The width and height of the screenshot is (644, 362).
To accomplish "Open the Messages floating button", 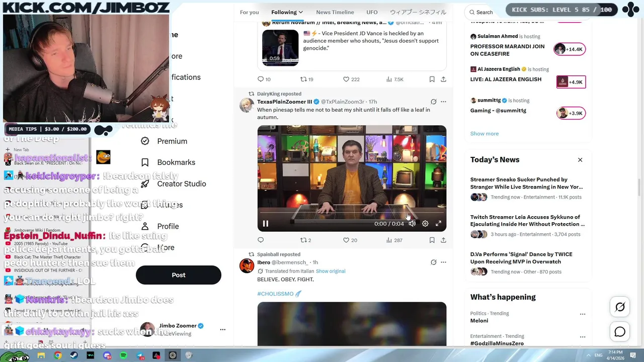I will click(620, 332).
